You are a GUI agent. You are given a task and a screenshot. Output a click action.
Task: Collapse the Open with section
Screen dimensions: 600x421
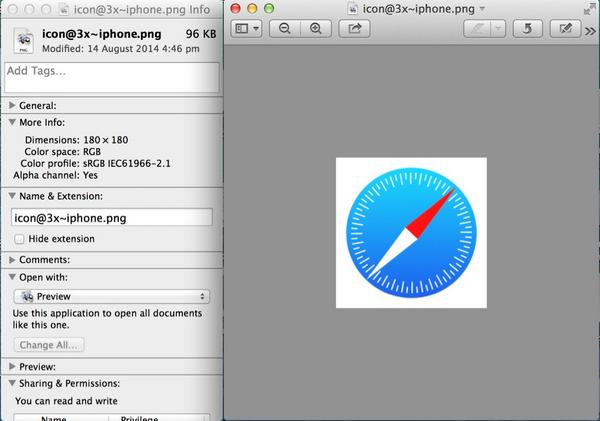click(12, 277)
